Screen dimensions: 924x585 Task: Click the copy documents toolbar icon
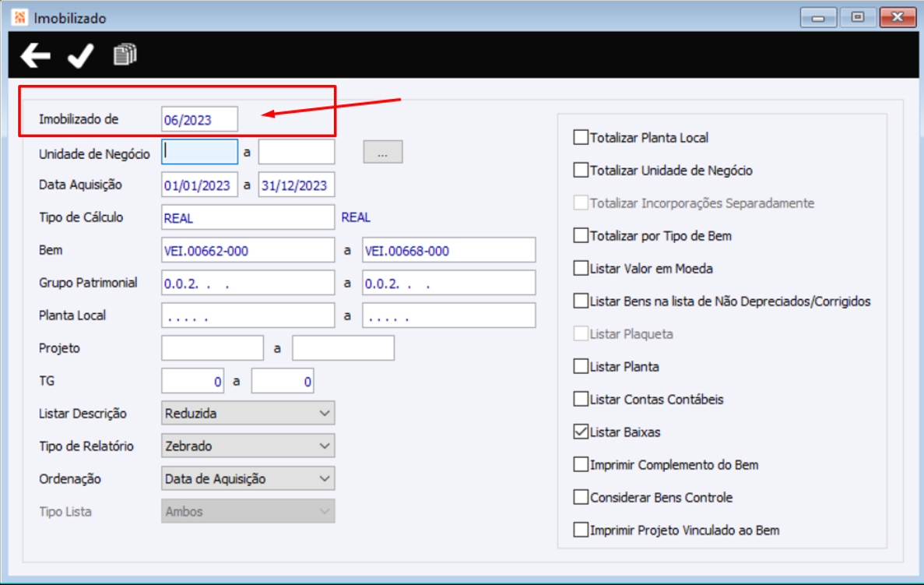click(125, 55)
